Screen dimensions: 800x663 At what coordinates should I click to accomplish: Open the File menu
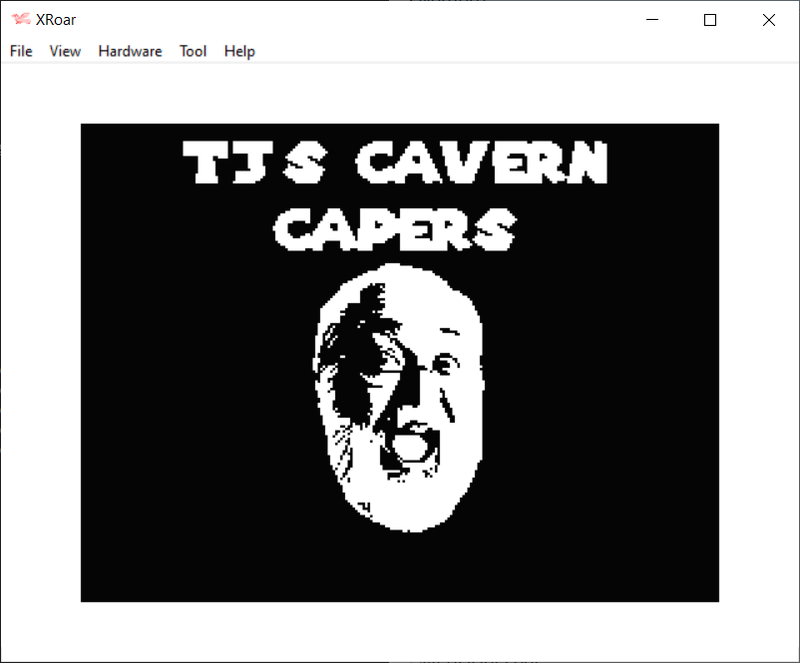[21, 51]
